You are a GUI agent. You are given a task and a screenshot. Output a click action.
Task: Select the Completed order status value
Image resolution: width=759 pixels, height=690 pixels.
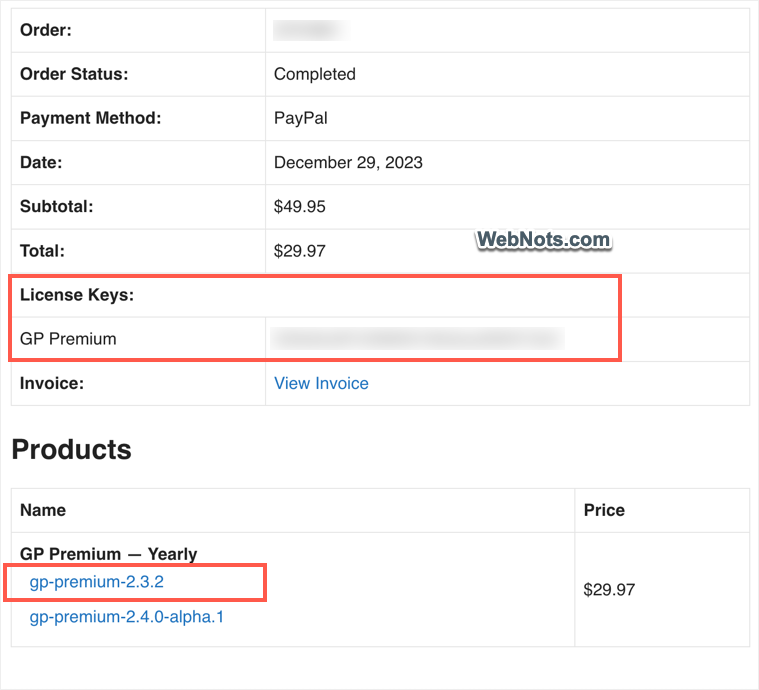315,74
